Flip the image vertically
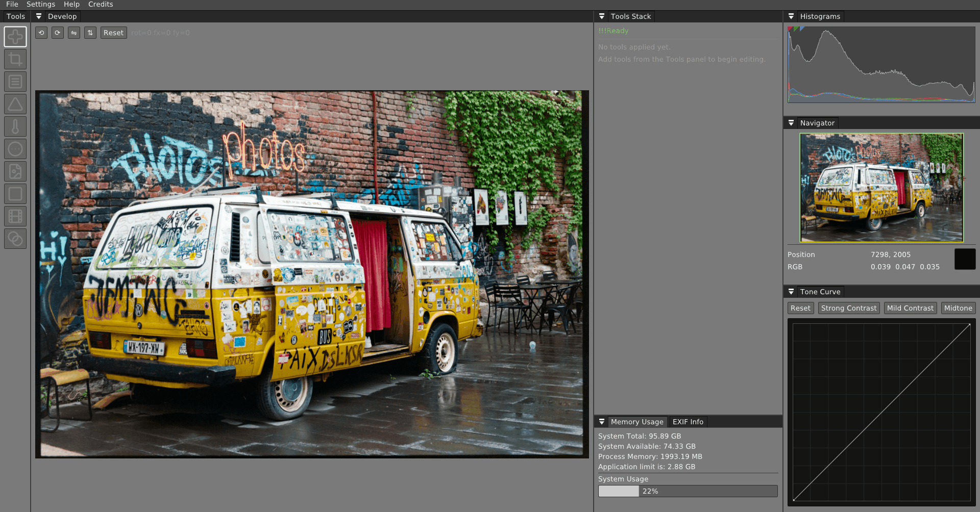Screen dimensions: 980x512 tap(90, 32)
